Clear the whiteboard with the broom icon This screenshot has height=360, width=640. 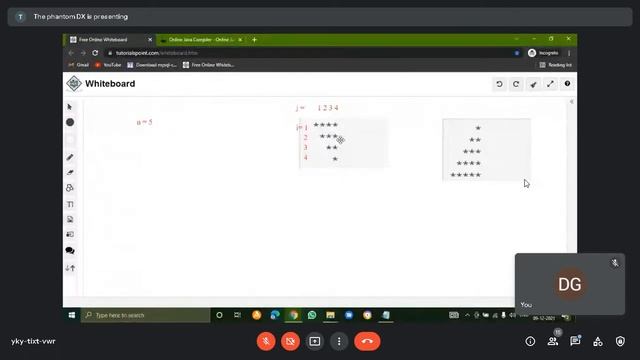tap(533, 84)
